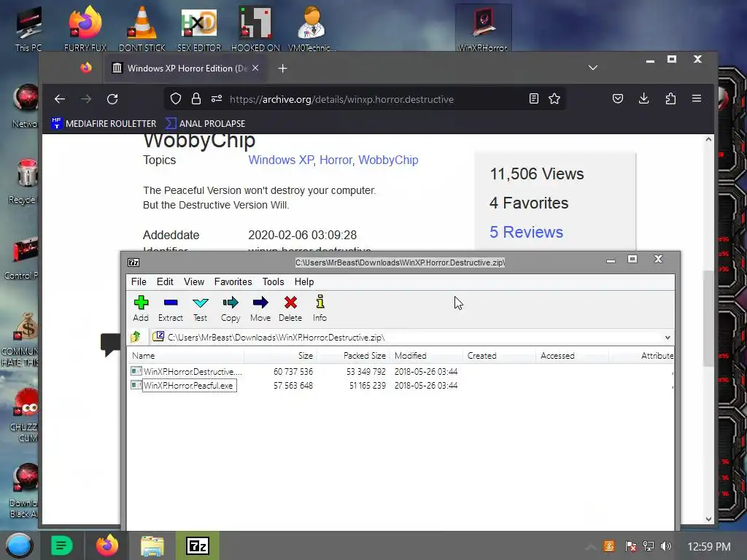Open the ANAL PROLAPSE bookmark
This screenshot has height=560, width=747.
205,124
